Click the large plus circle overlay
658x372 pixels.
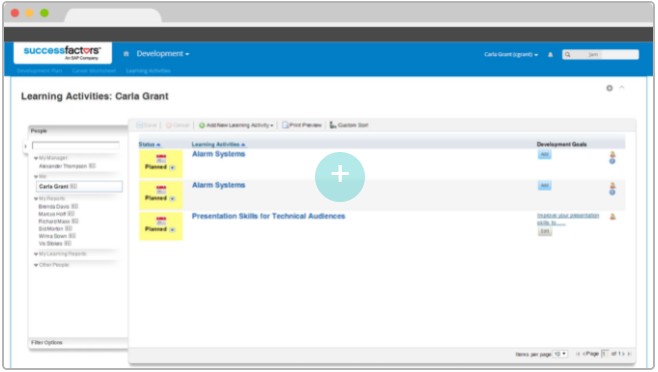coord(340,176)
